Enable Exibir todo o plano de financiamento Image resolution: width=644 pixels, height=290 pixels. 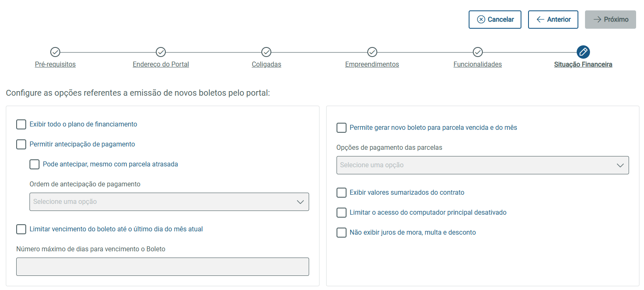[x=21, y=124]
